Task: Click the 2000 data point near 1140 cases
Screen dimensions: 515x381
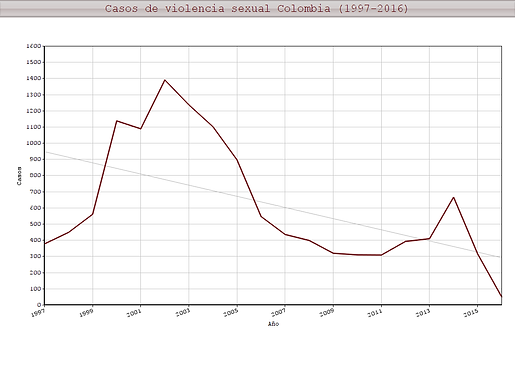Action: (x=117, y=121)
